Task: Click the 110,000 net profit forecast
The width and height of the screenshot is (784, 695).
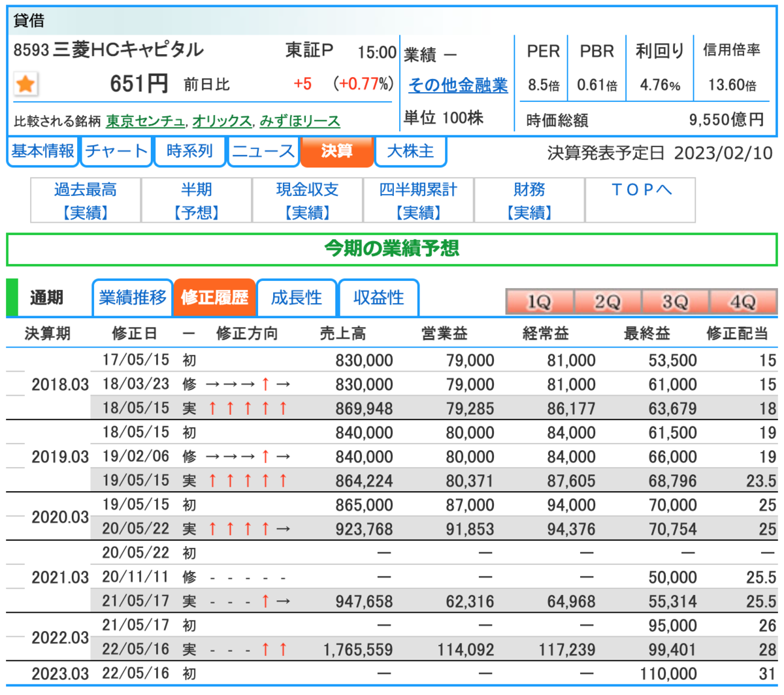Action: (668, 674)
